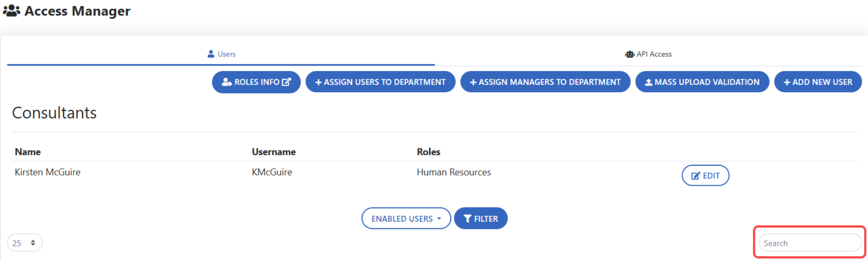
Task: Click the upload icon on Mass Upload Validation
Action: pos(648,82)
